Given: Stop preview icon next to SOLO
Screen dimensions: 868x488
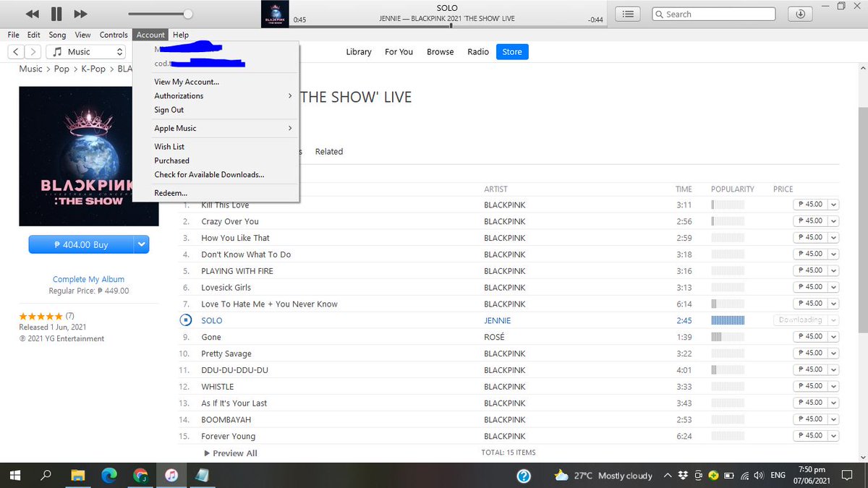Looking at the screenshot, I should tap(186, 320).
